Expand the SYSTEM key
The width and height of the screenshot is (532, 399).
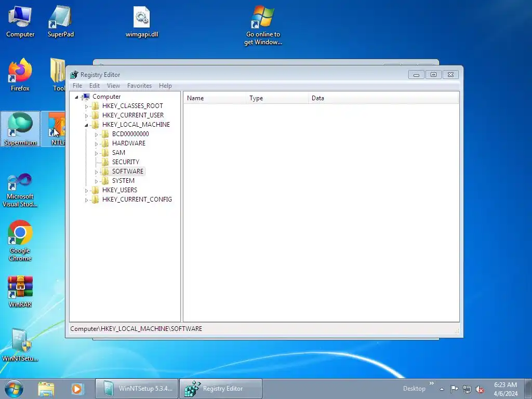(96, 181)
